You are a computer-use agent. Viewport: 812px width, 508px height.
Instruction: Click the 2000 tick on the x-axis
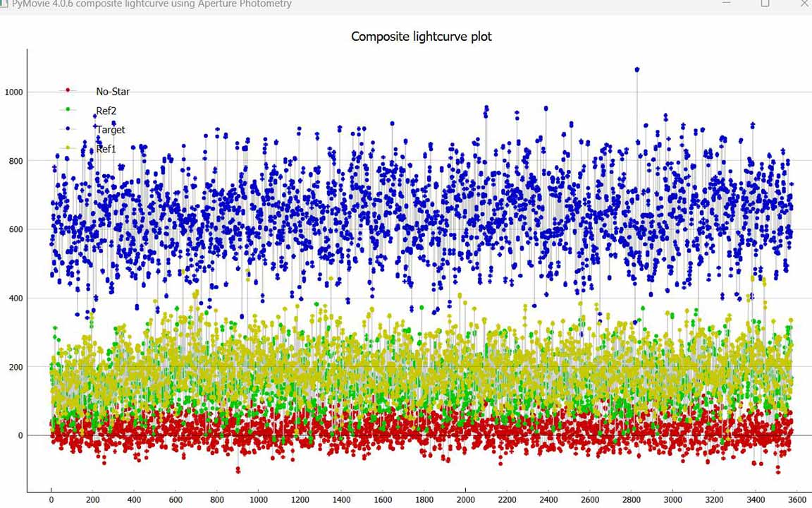(x=465, y=500)
